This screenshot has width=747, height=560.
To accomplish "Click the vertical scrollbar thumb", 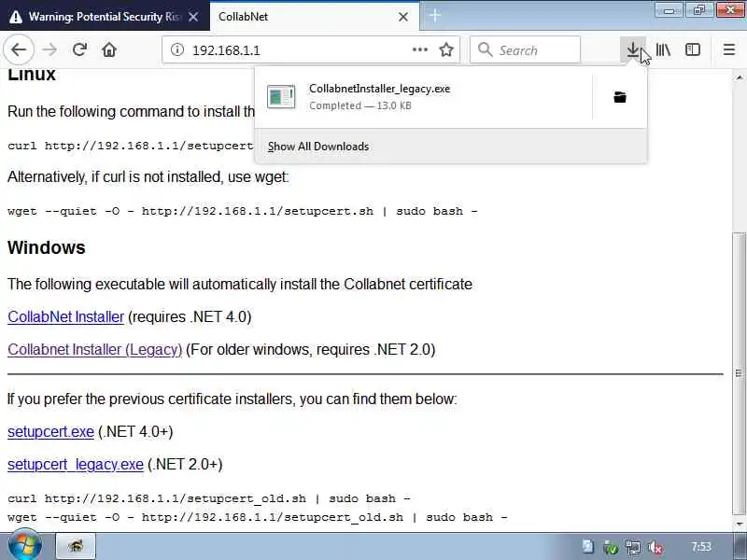I will (x=739, y=373).
